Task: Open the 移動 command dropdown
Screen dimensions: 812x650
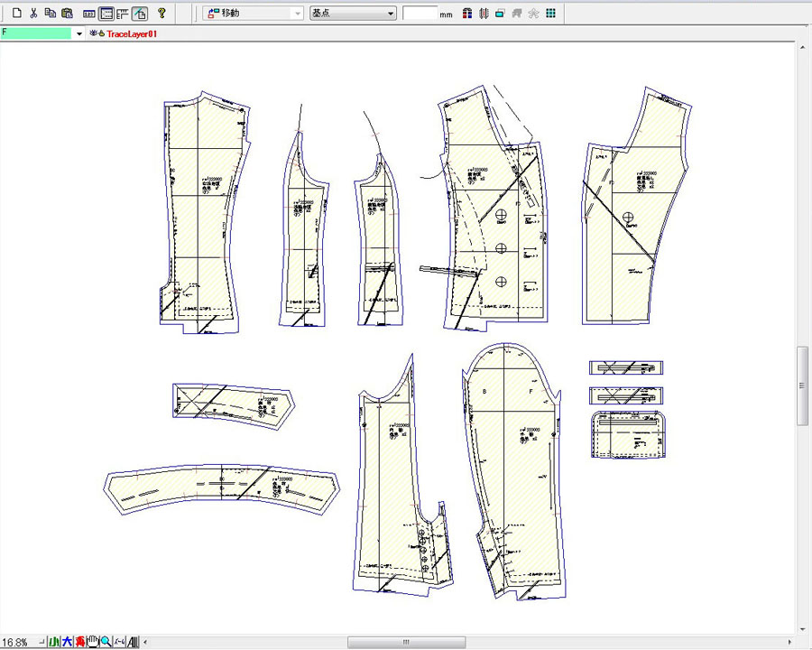Action: point(298,14)
